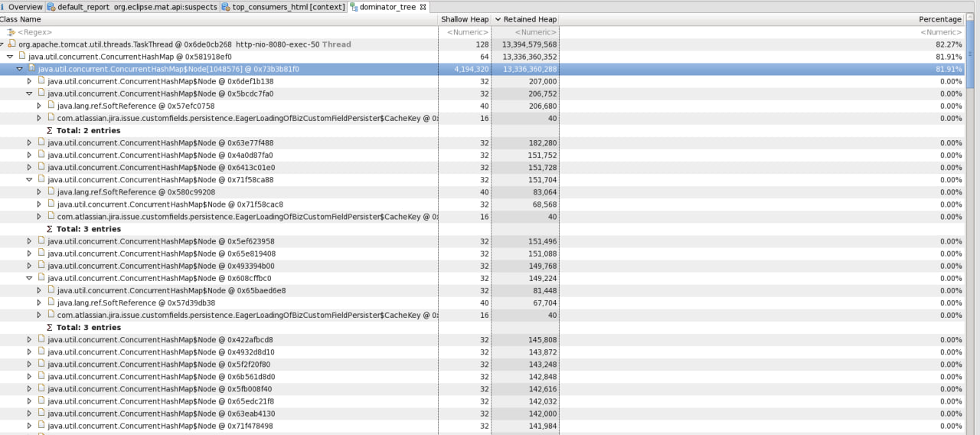Click the icon of Node 0x5ef623958
The height and width of the screenshot is (435, 980).
point(41,241)
